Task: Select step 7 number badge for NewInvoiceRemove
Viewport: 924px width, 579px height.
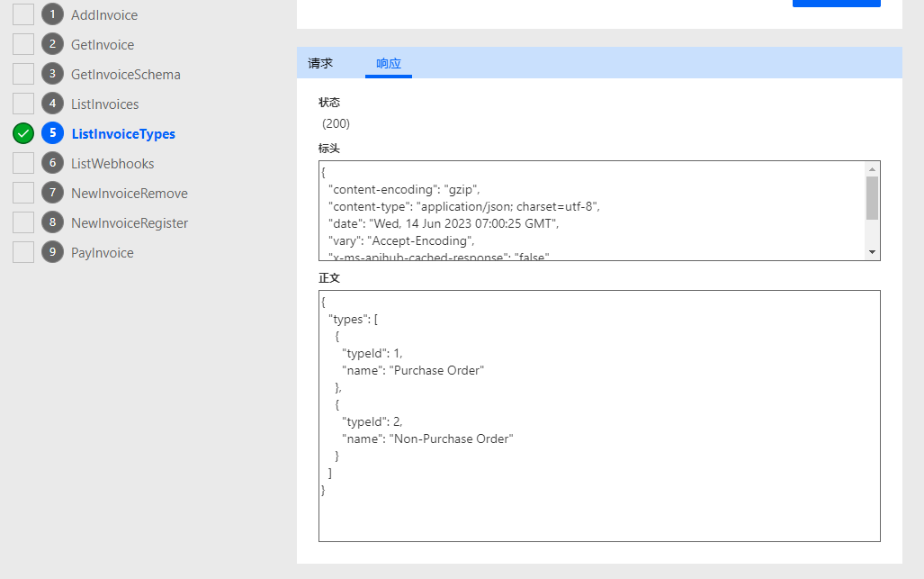Action: tap(52, 193)
